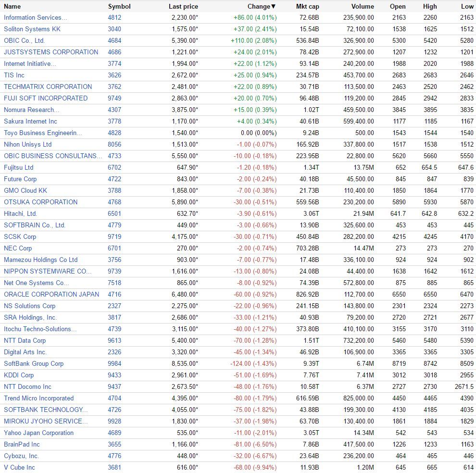This screenshot has height=473, width=476.
Task: Select the change value +86.00 (4.01%)
Action: pyautogui.click(x=255, y=18)
